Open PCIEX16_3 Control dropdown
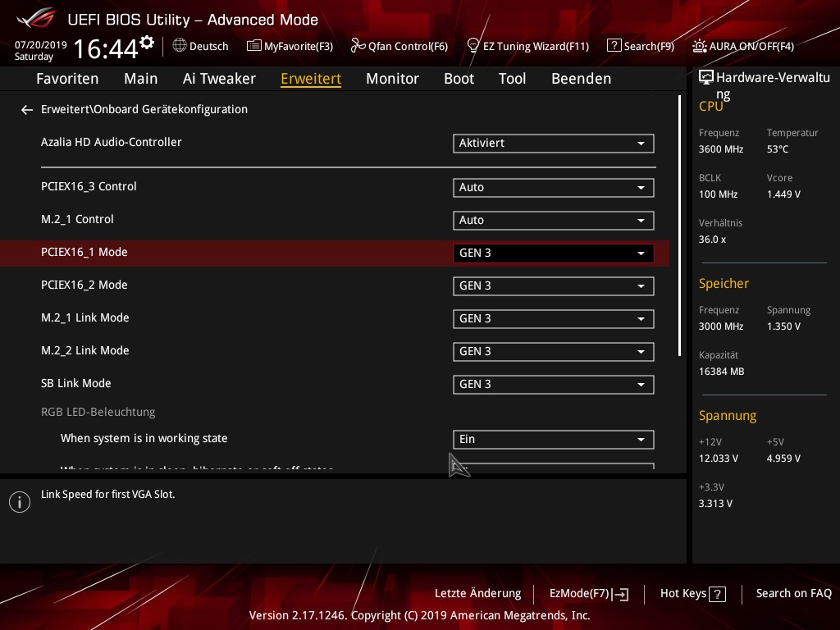The height and width of the screenshot is (630, 840). [554, 188]
